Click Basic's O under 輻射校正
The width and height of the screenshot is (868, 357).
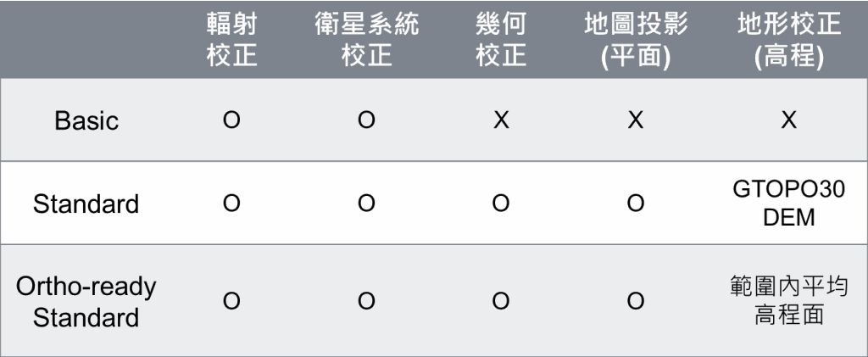(231, 120)
